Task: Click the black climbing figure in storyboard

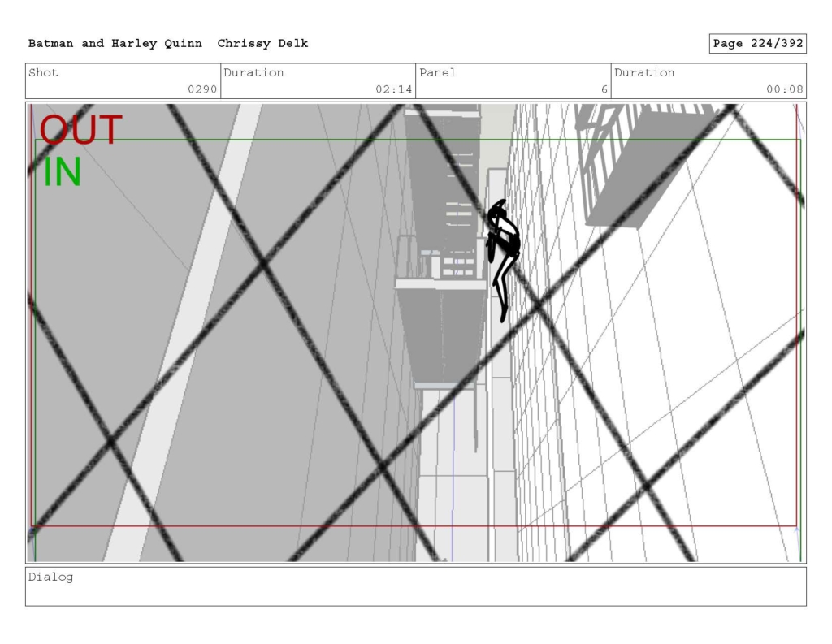Action: (504, 260)
